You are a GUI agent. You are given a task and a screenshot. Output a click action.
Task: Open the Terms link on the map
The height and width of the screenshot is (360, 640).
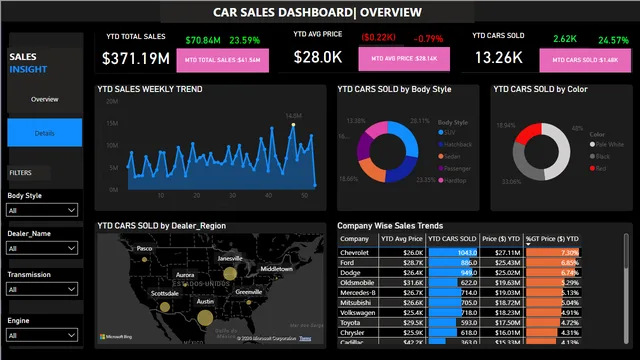click(x=305, y=338)
